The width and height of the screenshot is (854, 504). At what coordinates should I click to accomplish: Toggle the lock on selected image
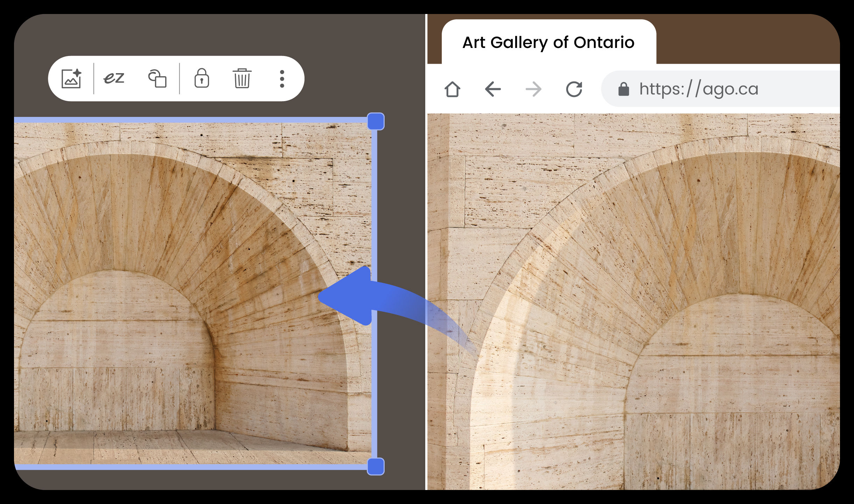coord(202,78)
